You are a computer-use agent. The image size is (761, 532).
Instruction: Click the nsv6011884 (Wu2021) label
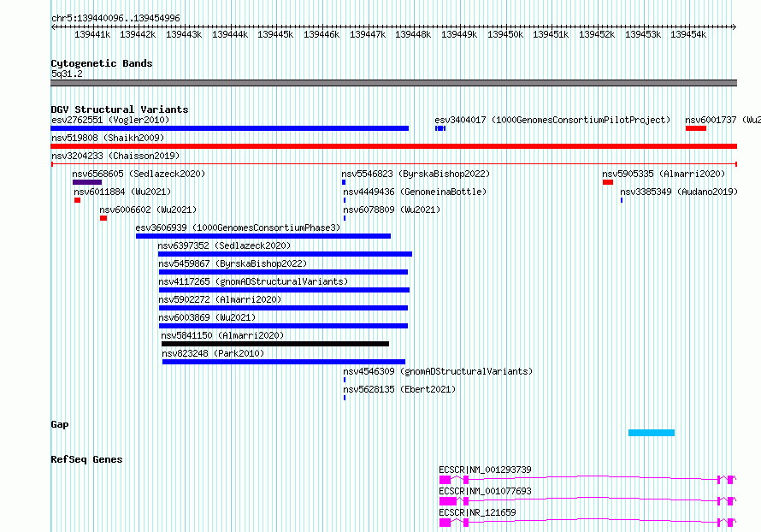(122, 192)
